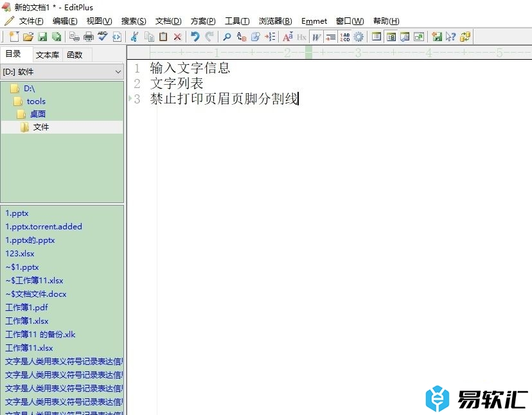Toggle auto indent button

pyautogui.click(x=330, y=37)
